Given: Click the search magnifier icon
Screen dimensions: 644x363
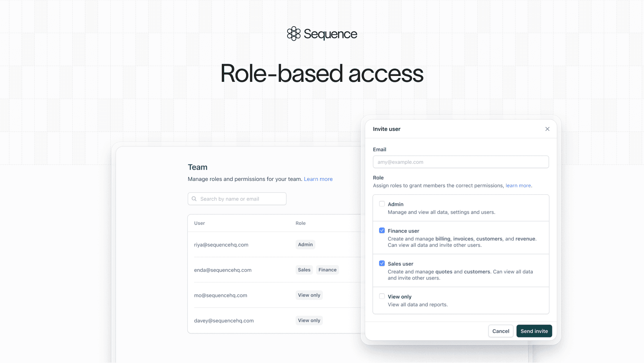Looking at the screenshot, I should point(194,199).
